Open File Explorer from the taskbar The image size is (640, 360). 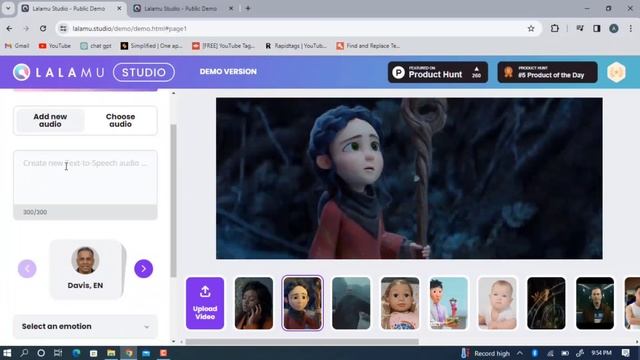tap(111, 353)
